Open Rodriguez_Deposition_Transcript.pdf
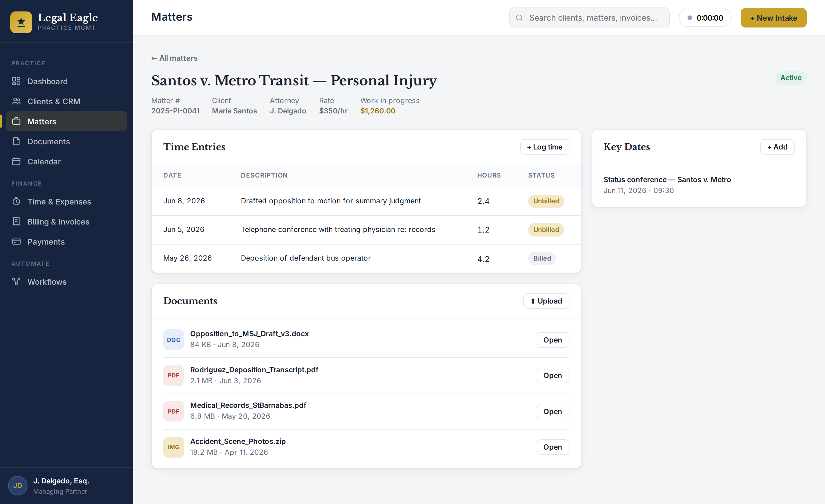This screenshot has width=825, height=504. [x=553, y=375]
